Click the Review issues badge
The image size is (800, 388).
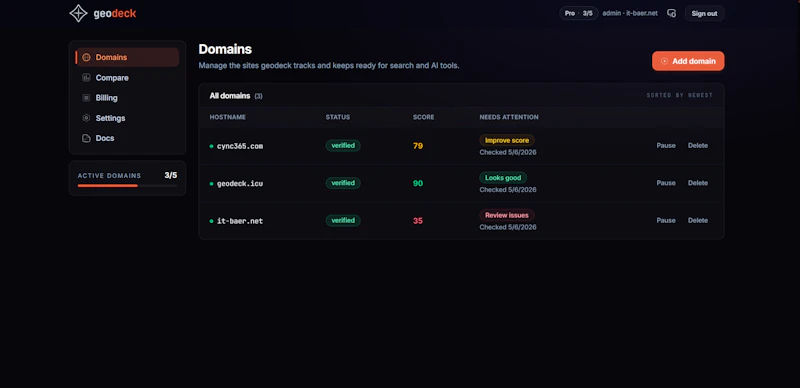pyautogui.click(x=507, y=215)
